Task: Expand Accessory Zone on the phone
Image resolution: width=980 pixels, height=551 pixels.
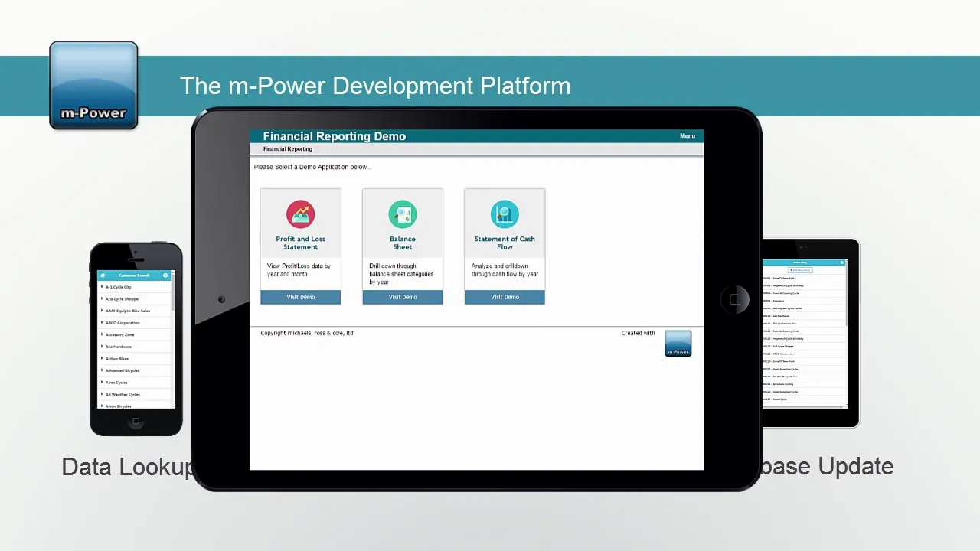Action: (134, 334)
